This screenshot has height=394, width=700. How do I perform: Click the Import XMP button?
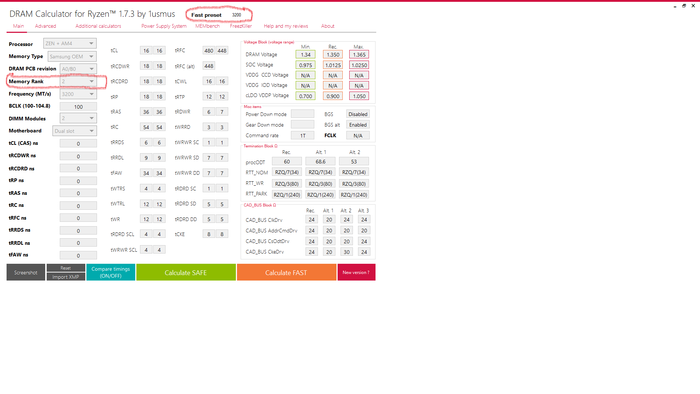pos(66,277)
